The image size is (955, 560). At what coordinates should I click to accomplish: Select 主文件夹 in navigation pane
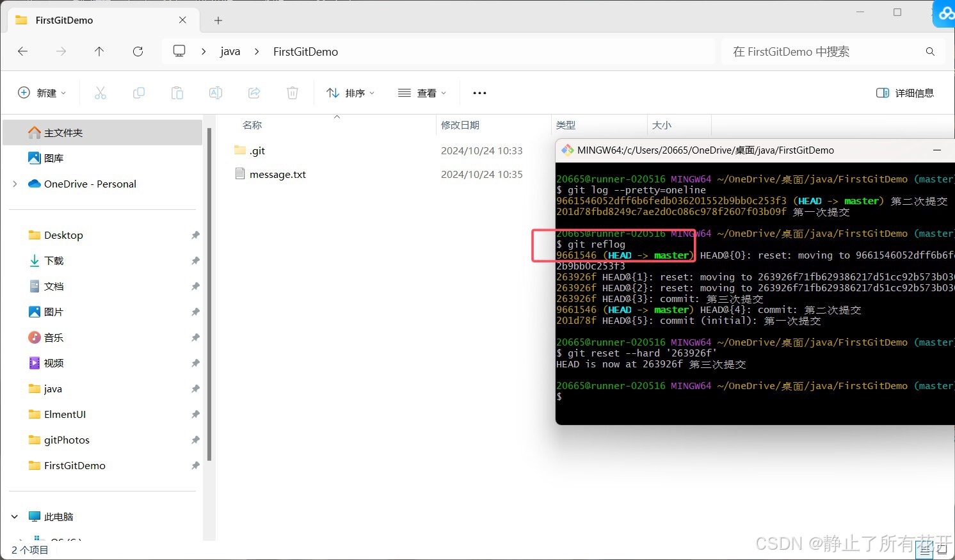point(102,132)
